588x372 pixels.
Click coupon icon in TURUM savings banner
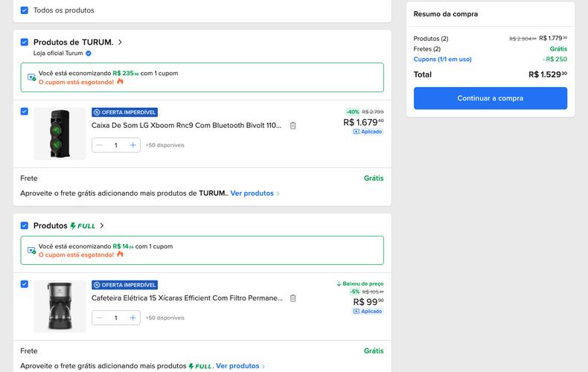(x=32, y=77)
